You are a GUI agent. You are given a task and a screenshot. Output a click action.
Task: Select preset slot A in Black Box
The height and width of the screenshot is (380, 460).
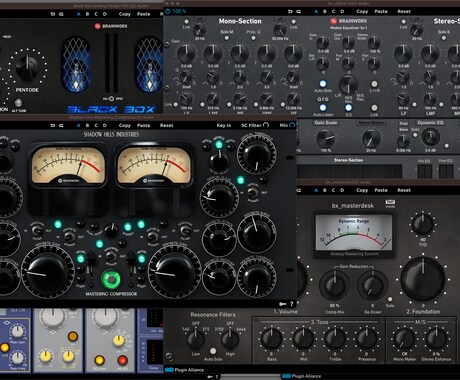coord(79,14)
